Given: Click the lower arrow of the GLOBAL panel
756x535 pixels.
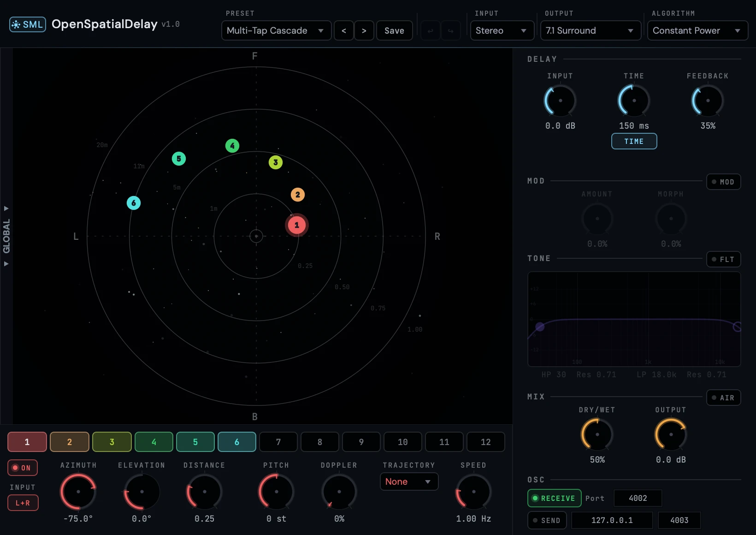Looking at the screenshot, I should click(x=6, y=264).
